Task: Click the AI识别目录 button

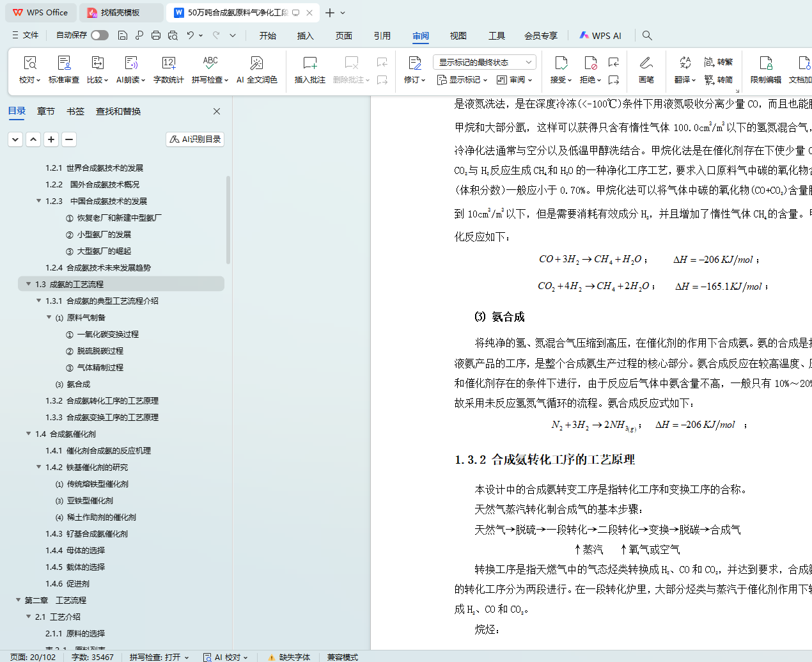Action: pyautogui.click(x=195, y=139)
